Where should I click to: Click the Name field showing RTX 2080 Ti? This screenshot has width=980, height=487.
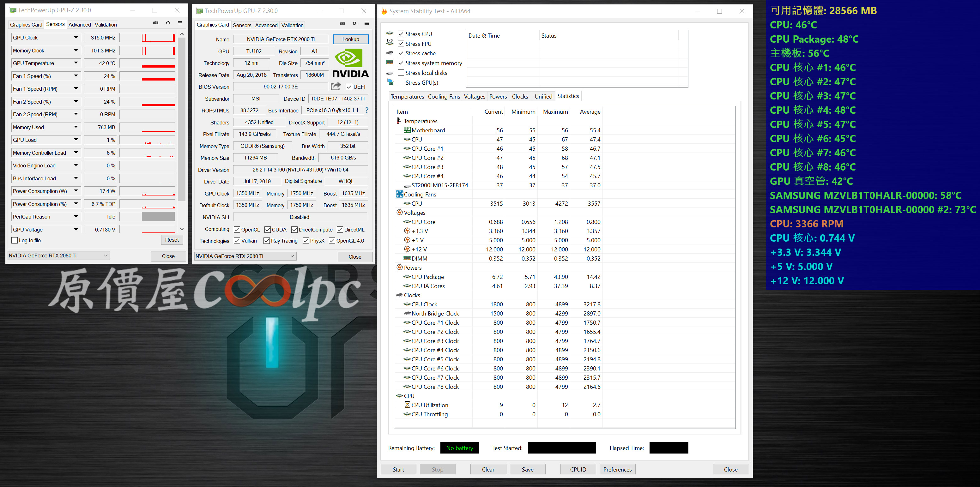(280, 39)
